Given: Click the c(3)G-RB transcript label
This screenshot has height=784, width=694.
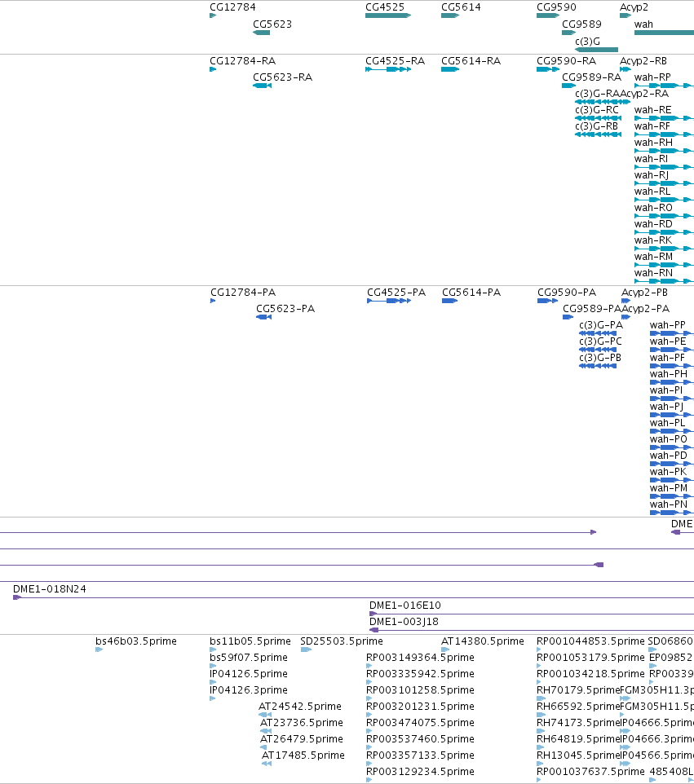Looking at the screenshot, I should coord(596,126).
